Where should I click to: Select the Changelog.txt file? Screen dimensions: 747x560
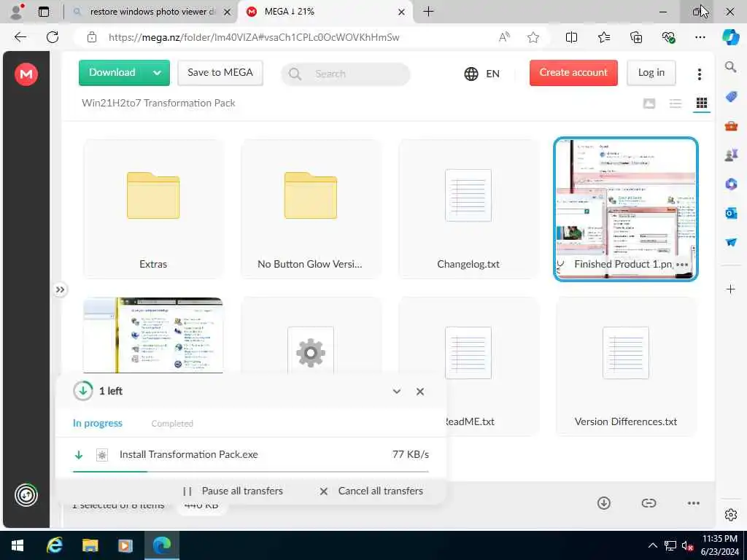(468, 209)
